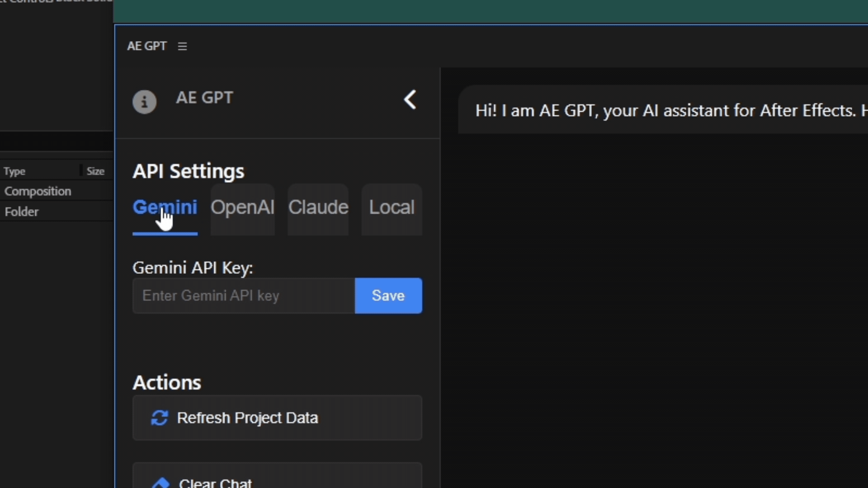Click the AE GPT greeting message

tap(663, 110)
